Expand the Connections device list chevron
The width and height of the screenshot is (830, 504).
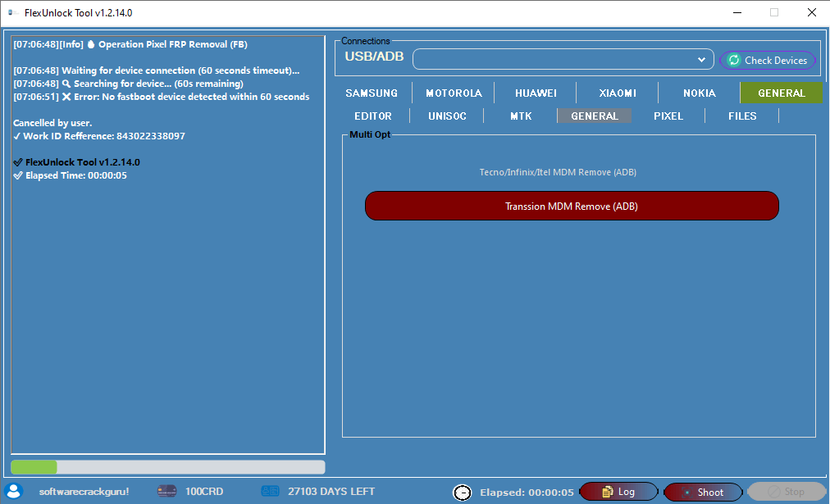tap(701, 59)
